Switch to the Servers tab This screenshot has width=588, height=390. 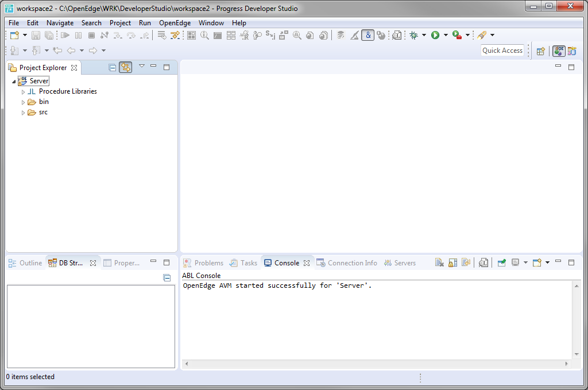(400, 263)
